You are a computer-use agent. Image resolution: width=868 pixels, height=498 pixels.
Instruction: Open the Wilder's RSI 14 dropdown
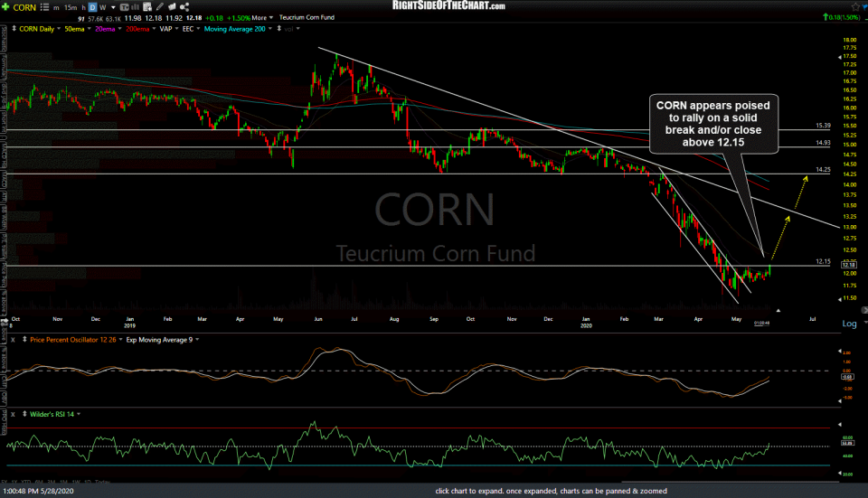click(79, 414)
